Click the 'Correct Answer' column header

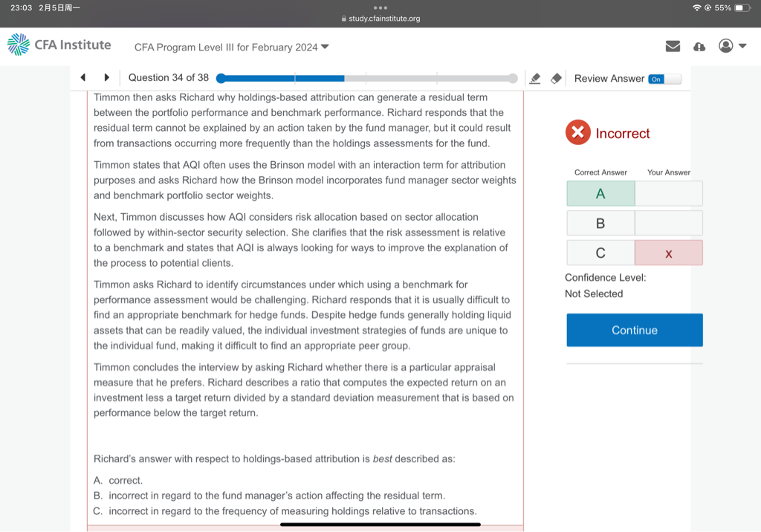pyautogui.click(x=600, y=172)
